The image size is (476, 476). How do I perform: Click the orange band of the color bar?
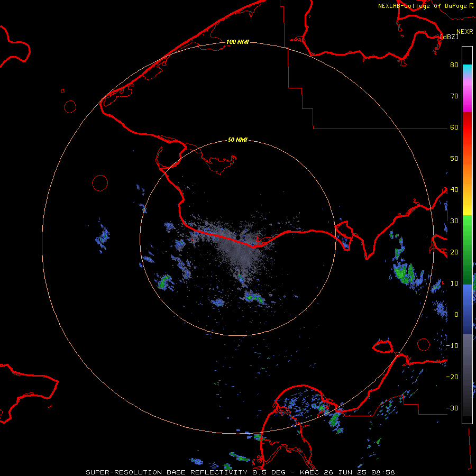click(x=467, y=173)
